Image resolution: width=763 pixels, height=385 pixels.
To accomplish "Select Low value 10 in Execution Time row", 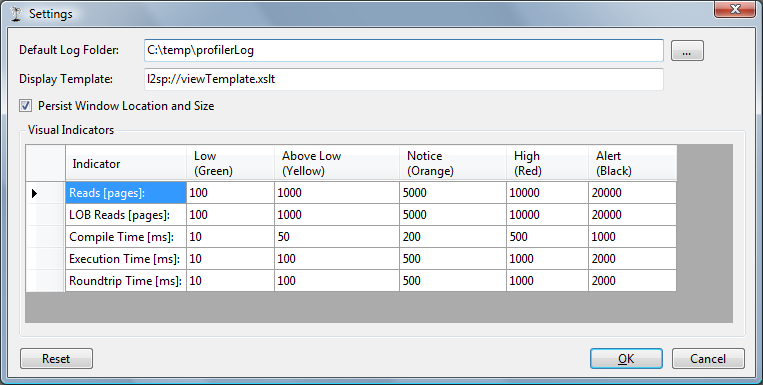I will [230, 258].
